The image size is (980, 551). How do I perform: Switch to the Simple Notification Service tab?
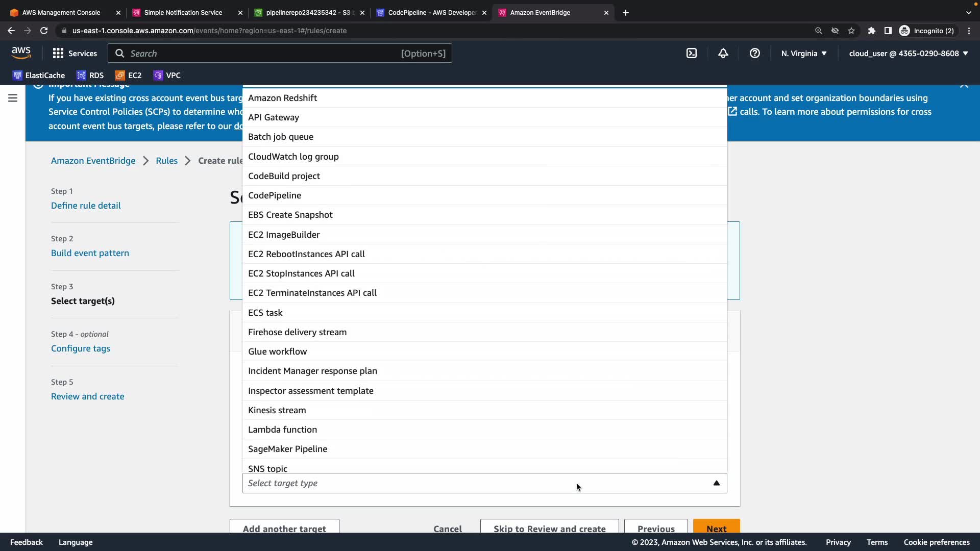pos(183,13)
